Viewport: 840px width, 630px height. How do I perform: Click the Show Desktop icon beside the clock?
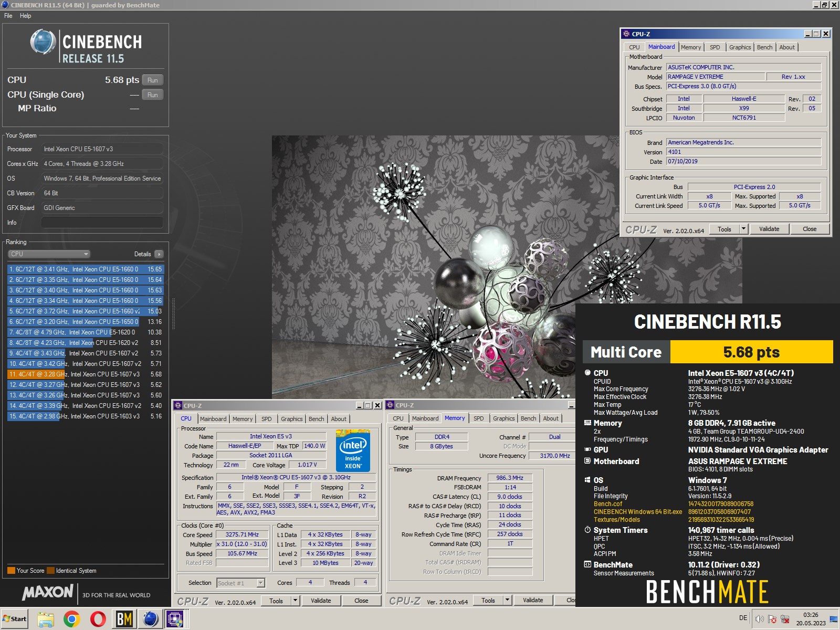834,619
